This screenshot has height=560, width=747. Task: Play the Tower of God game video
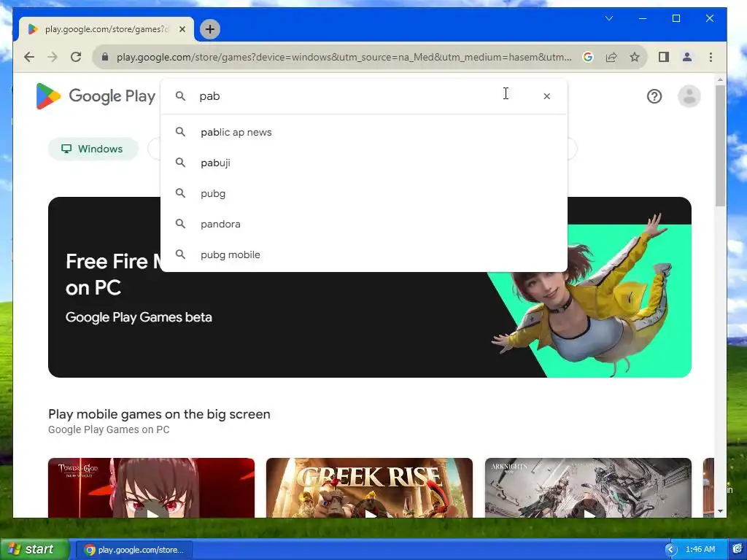[x=152, y=513]
